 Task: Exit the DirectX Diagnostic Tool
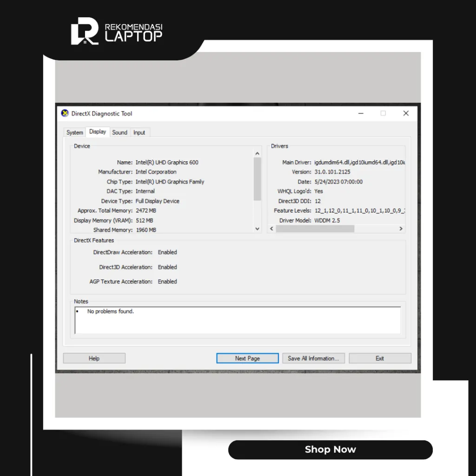click(x=380, y=358)
